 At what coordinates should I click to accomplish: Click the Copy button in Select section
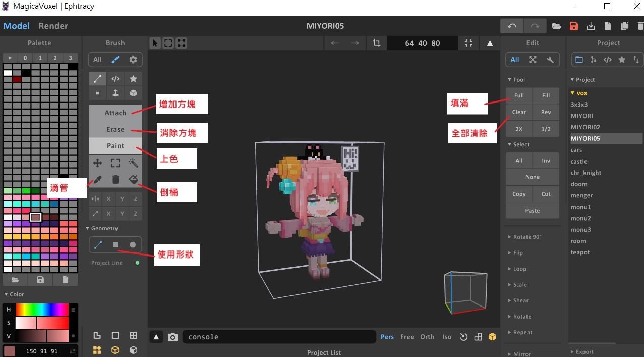pyautogui.click(x=519, y=194)
